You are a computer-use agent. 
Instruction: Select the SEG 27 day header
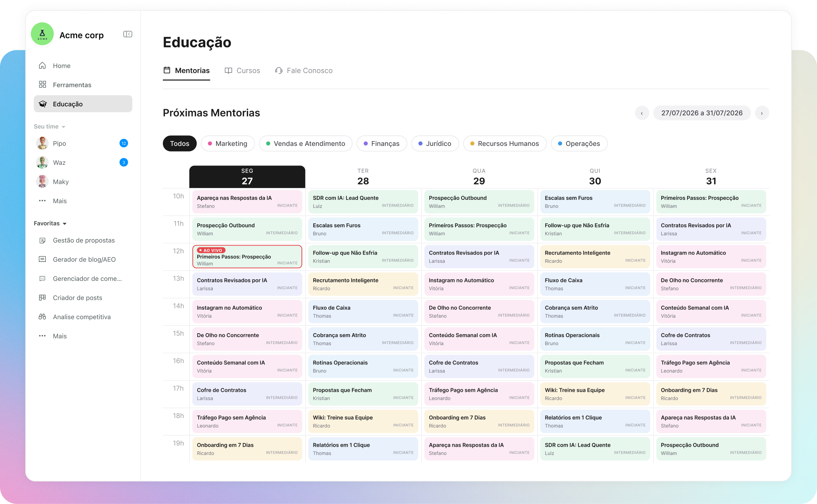click(x=247, y=177)
